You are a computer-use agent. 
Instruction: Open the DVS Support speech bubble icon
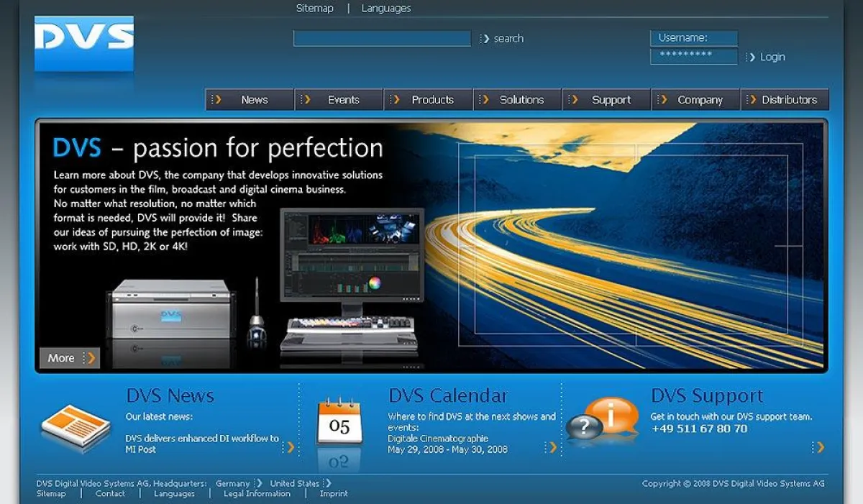(603, 418)
